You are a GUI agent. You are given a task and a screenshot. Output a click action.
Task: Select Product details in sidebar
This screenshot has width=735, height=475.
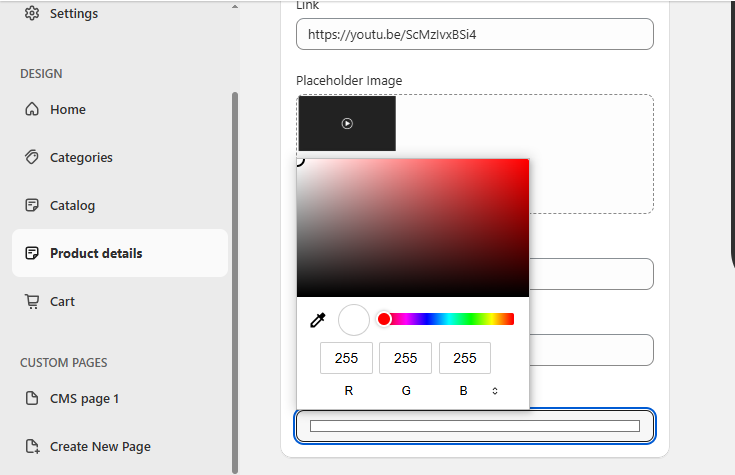120,253
